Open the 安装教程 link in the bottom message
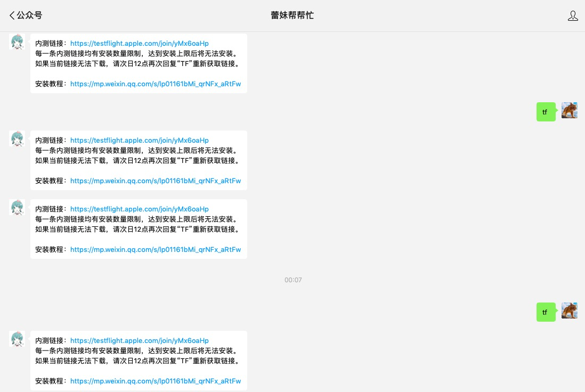This screenshot has height=392, width=585. point(155,381)
